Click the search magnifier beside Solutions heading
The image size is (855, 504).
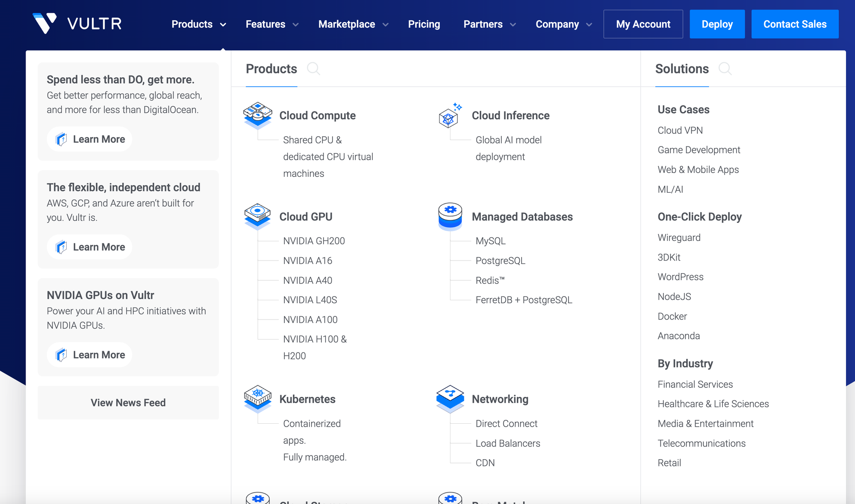725,69
